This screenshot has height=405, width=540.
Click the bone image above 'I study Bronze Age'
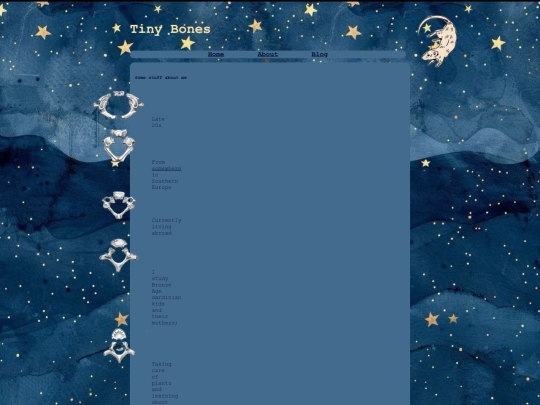click(118, 255)
